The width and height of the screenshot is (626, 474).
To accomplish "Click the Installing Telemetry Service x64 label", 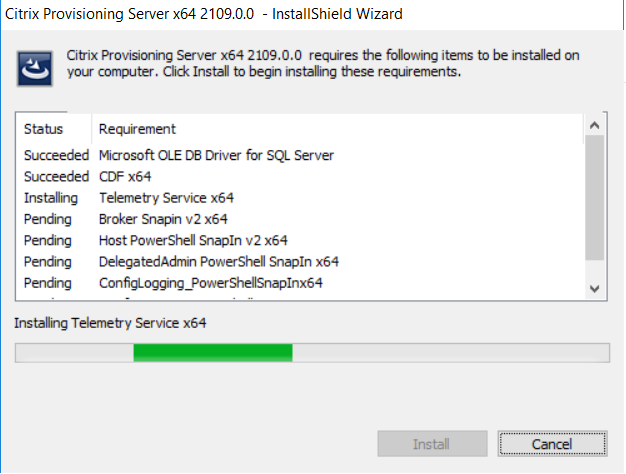I will click(x=110, y=323).
